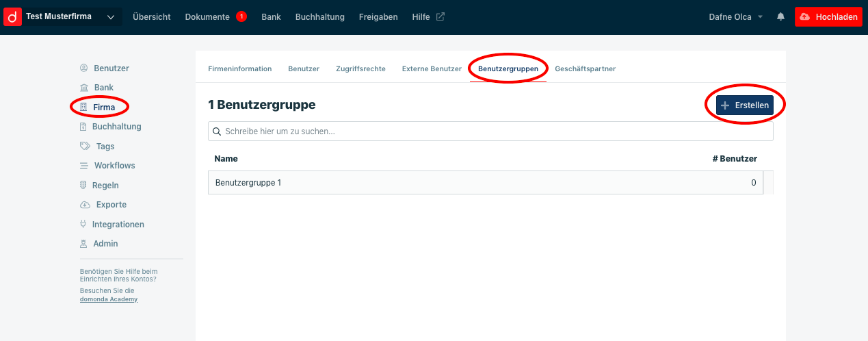The image size is (868, 341).
Task: Click into the user group search field
Action: click(490, 131)
